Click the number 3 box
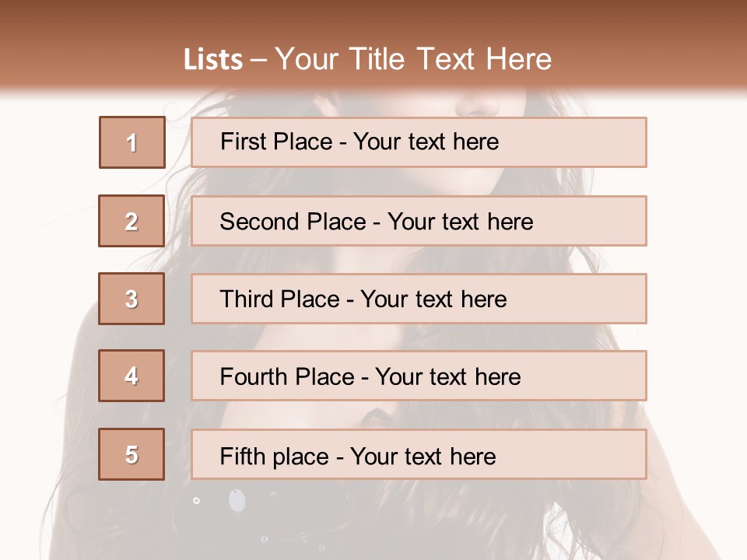747x560 pixels. point(132,299)
